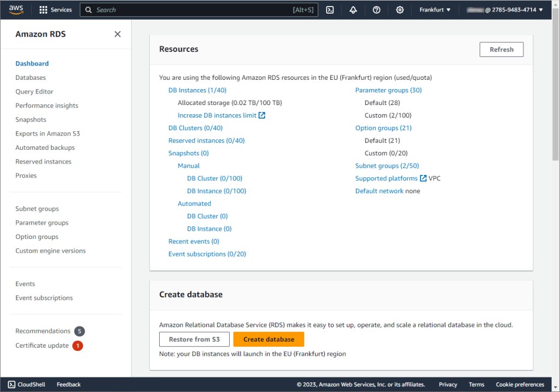Click the notifications bell icon
This screenshot has width=560, height=392.
click(353, 9)
